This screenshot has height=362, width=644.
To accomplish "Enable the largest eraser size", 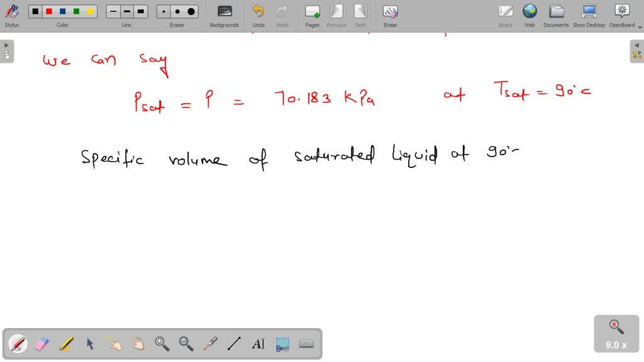I will point(191,11).
